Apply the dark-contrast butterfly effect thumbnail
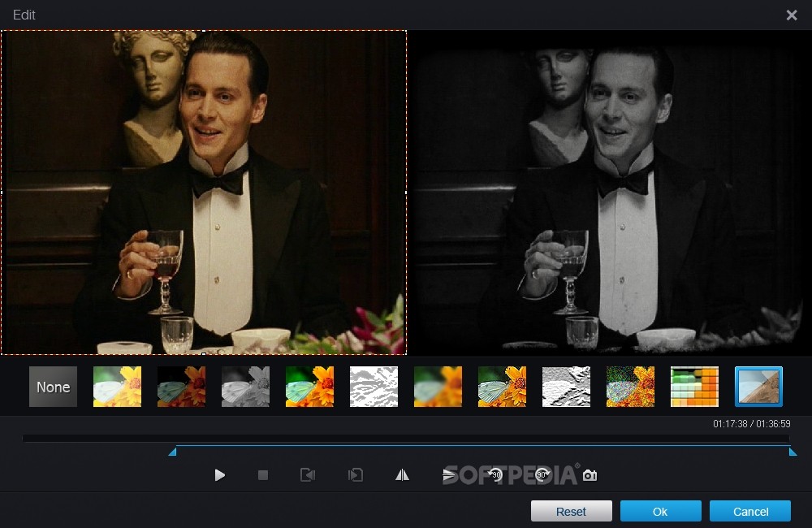Viewport: 812px width, 528px height. (x=181, y=387)
